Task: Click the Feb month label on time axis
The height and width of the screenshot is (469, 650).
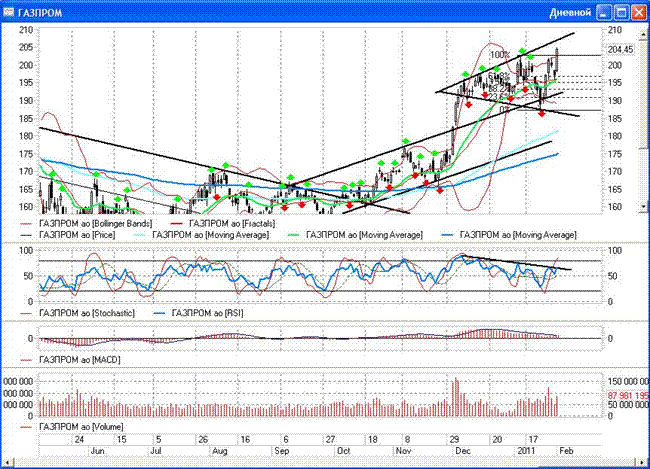Action: pyautogui.click(x=566, y=451)
